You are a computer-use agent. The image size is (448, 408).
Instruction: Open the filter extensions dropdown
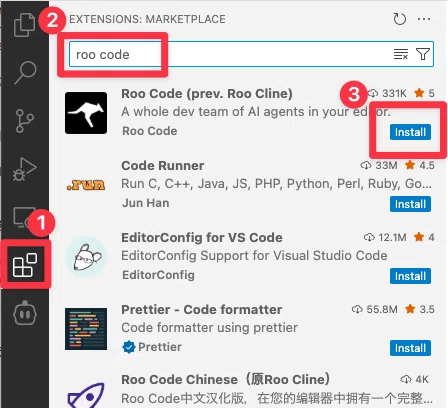pyautogui.click(x=423, y=54)
